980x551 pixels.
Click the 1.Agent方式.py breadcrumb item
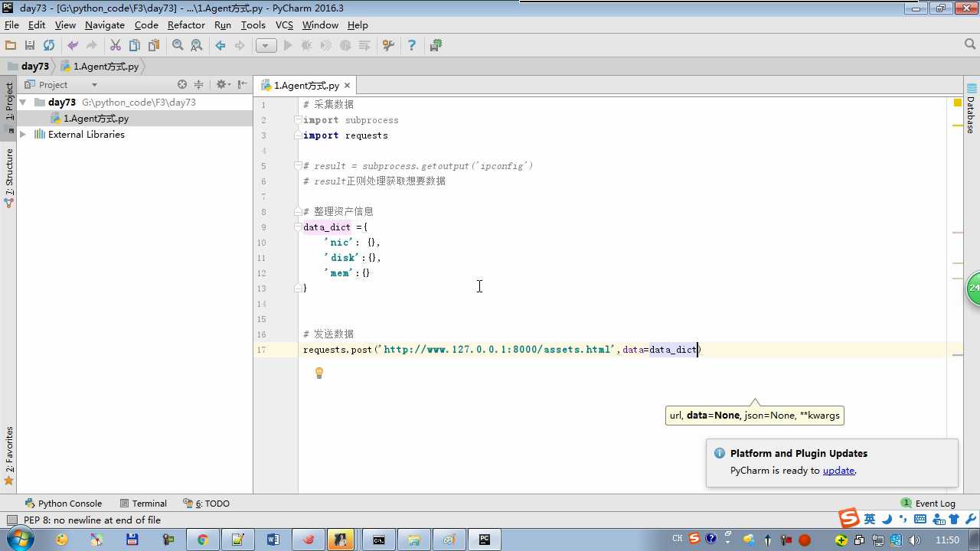click(x=100, y=67)
